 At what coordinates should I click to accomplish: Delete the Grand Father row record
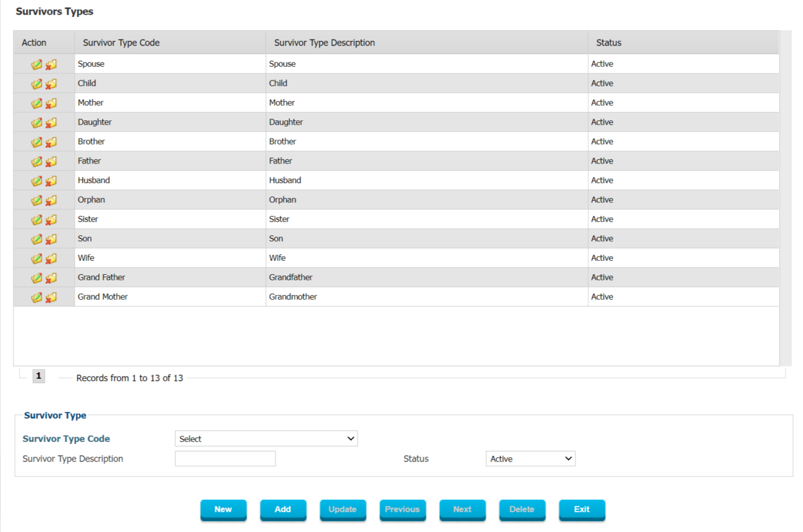pyautogui.click(x=51, y=278)
